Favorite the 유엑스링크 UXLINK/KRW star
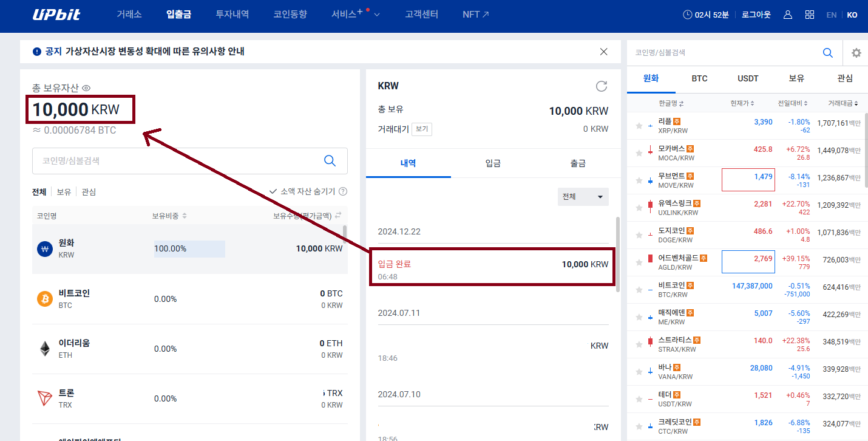 (639, 208)
